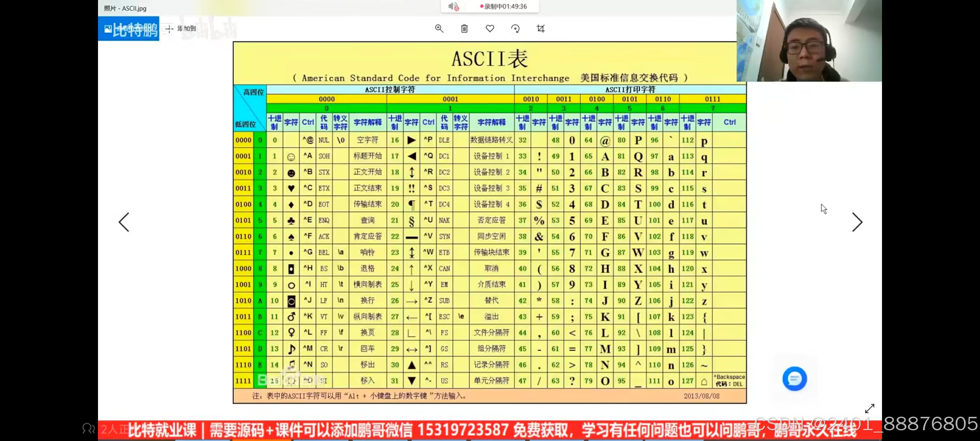The width and height of the screenshot is (980, 441).
Task: Click the uppercase W character cell
Action: [x=638, y=252]
